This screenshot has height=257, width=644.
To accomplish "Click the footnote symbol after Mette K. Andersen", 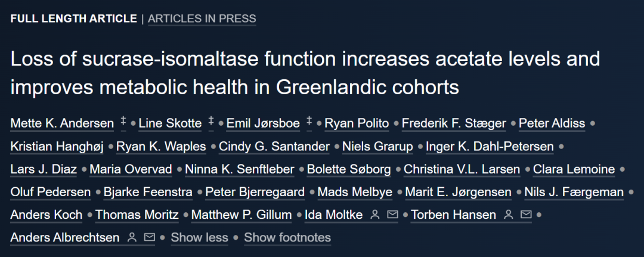I will pos(123,122).
